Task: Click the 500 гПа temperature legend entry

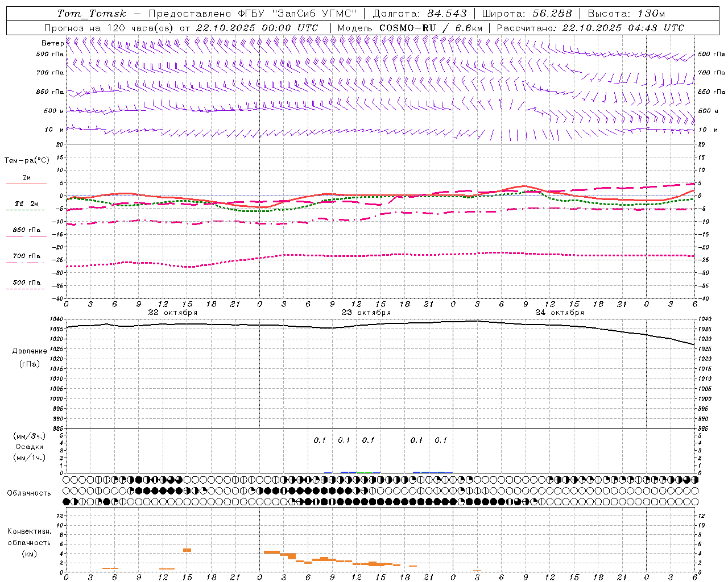Action: point(27,282)
